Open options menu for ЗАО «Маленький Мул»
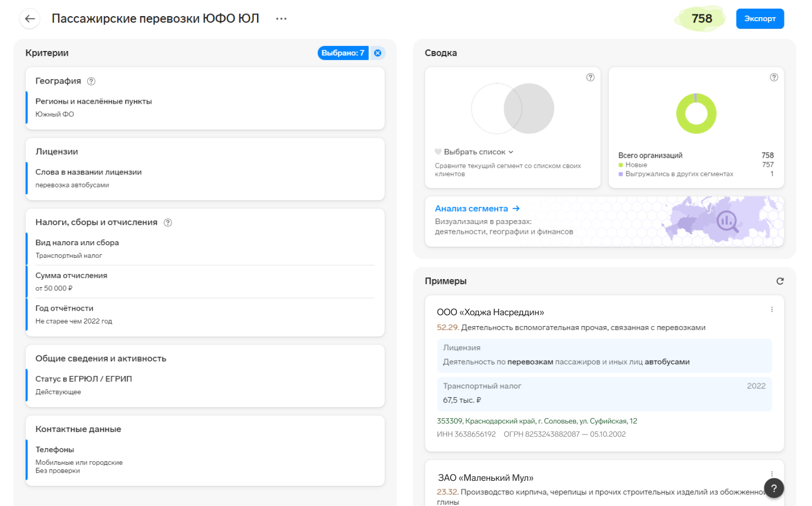Image resolution: width=812 pixels, height=506 pixels. coord(772,473)
